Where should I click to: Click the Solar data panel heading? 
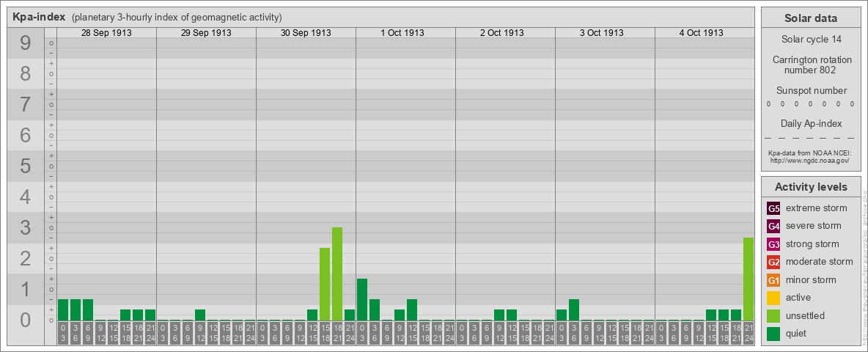coord(811,18)
